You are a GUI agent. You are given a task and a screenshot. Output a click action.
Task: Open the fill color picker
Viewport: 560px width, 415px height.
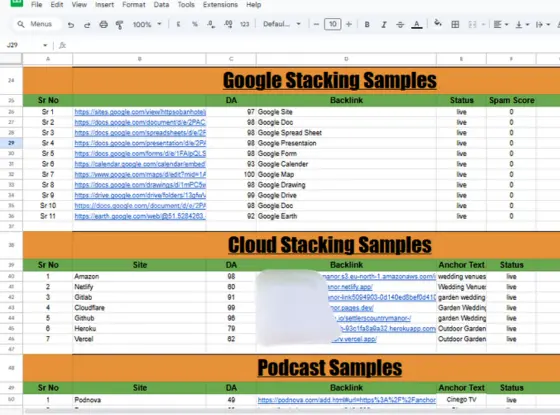click(438, 24)
